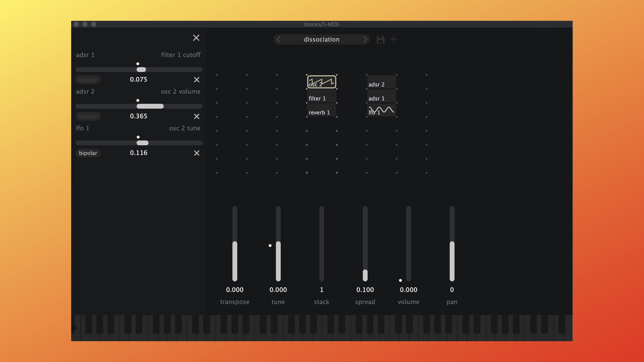Go to previous preset with left chevron
644x362 pixels.
pos(278,40)
